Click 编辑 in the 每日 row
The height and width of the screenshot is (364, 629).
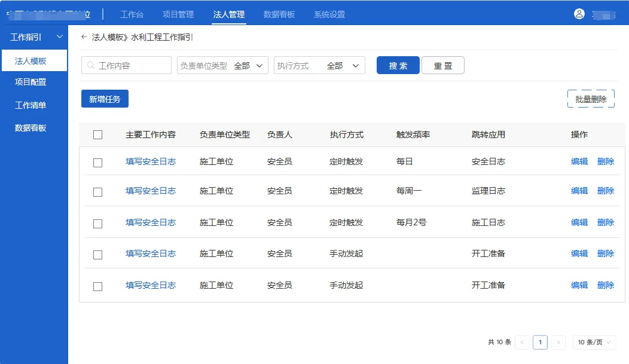click(x=579, y=161)
